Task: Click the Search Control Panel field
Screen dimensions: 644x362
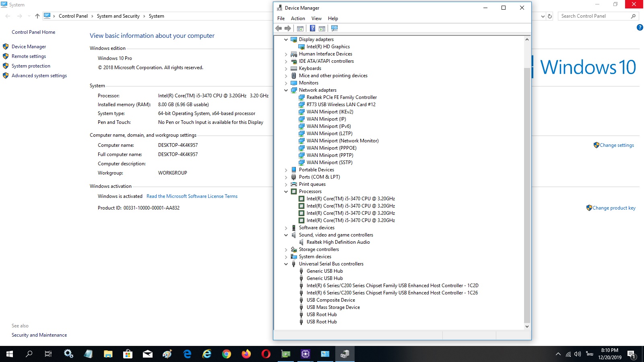Action: [x=599, y=16]
